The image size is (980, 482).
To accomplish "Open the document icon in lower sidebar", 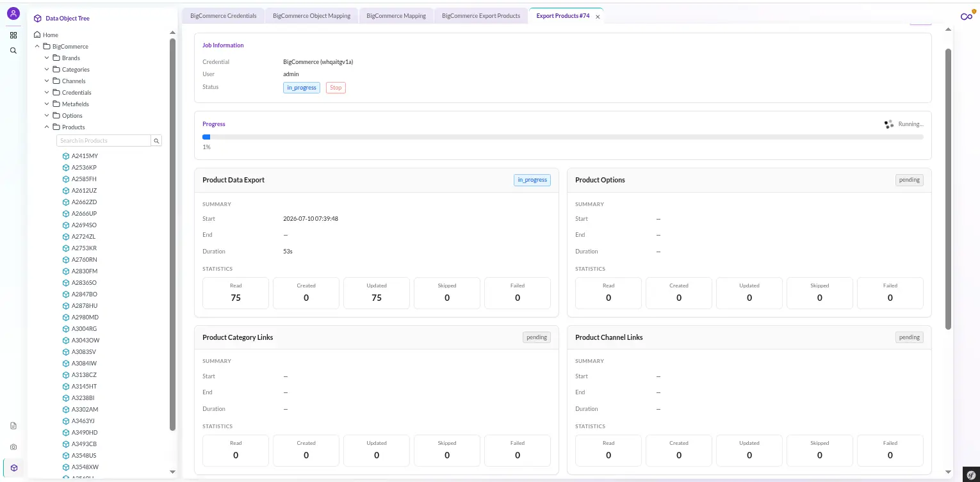I will tap(13, 426).
